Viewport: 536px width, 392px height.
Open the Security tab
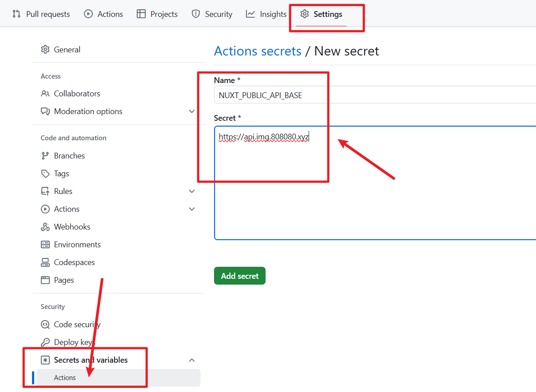[212, 14]
